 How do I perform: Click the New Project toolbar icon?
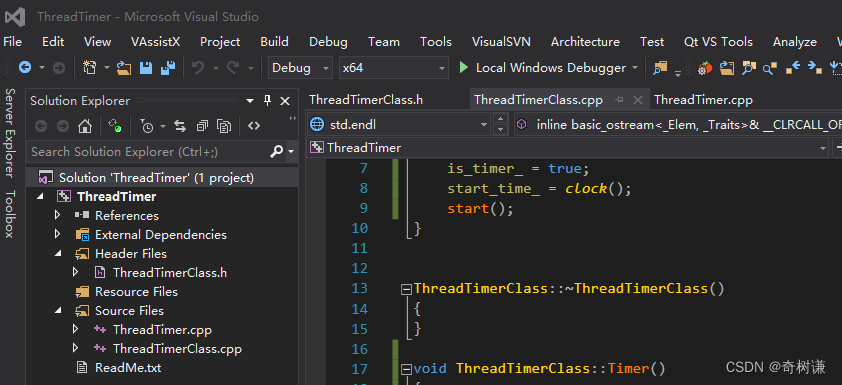click(x=89, y=68)
